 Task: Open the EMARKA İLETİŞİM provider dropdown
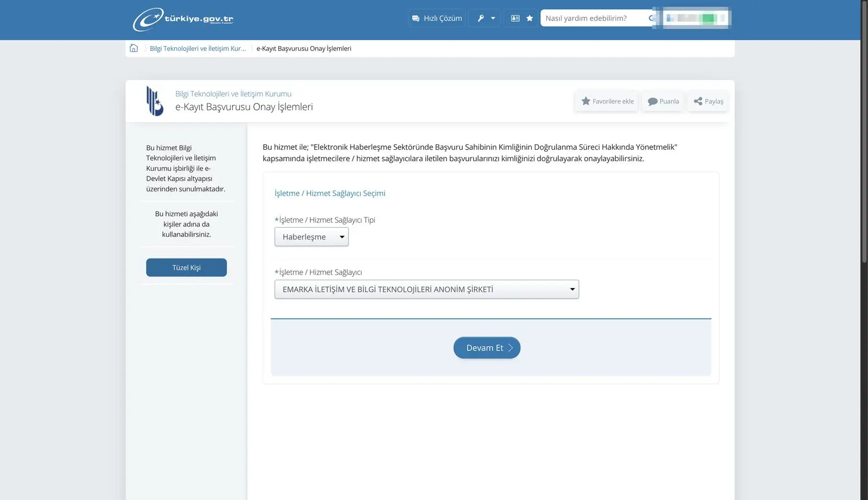(x=427, y=290)
